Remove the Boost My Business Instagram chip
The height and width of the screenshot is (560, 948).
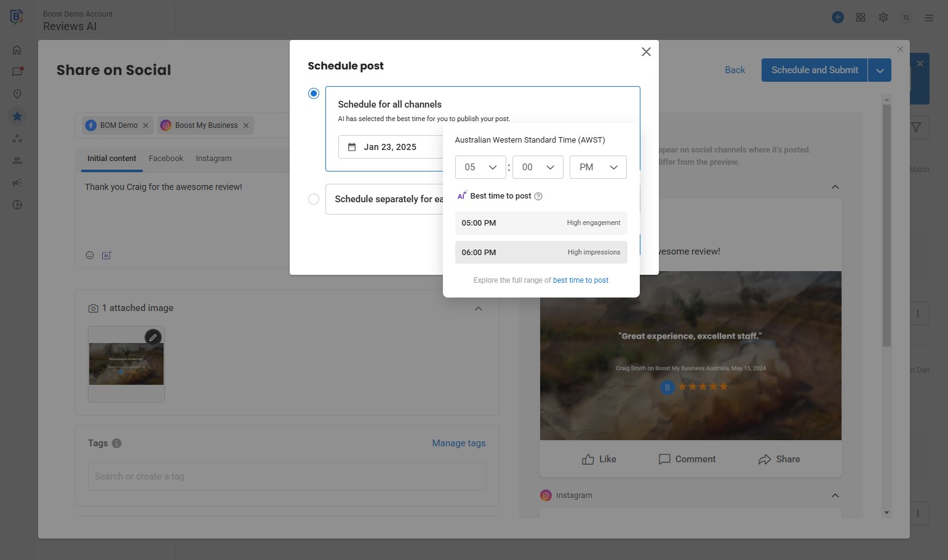pyautogui.click(x=246, y=125)
